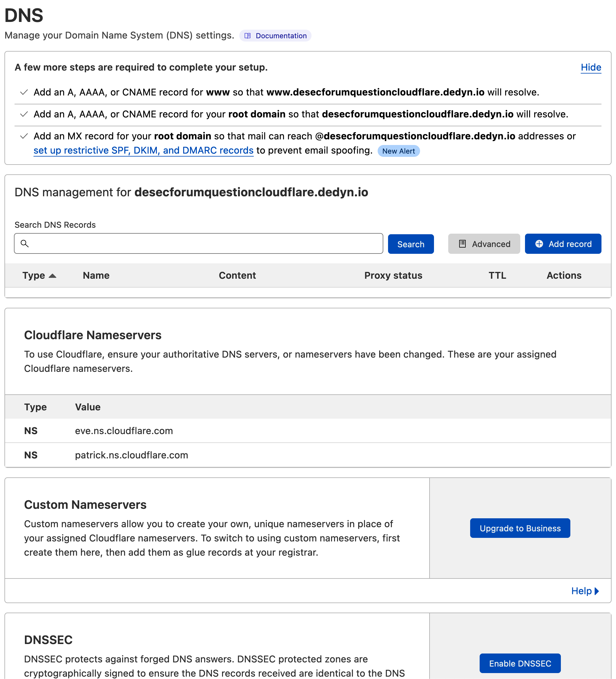Click the New Alert badge
Screen dimensions: 616x679
click(x=398, y=151)
